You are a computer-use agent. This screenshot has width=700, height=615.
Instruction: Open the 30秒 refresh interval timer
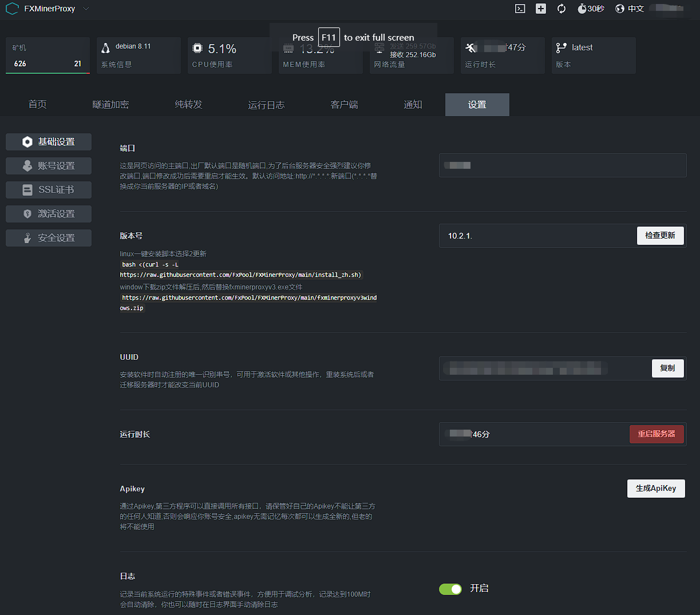[591, 9]
